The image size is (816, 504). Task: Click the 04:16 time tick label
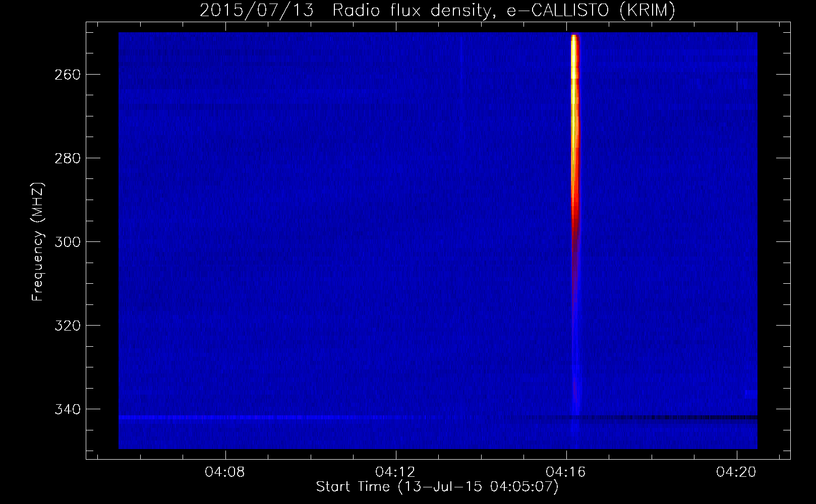click(566, 472)
